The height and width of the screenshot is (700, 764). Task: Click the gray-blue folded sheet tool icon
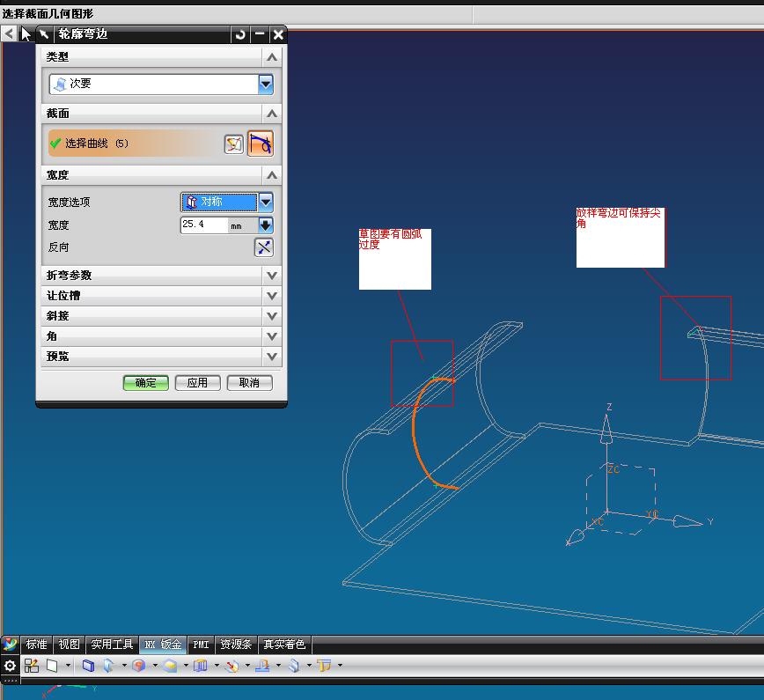(293, 666)
